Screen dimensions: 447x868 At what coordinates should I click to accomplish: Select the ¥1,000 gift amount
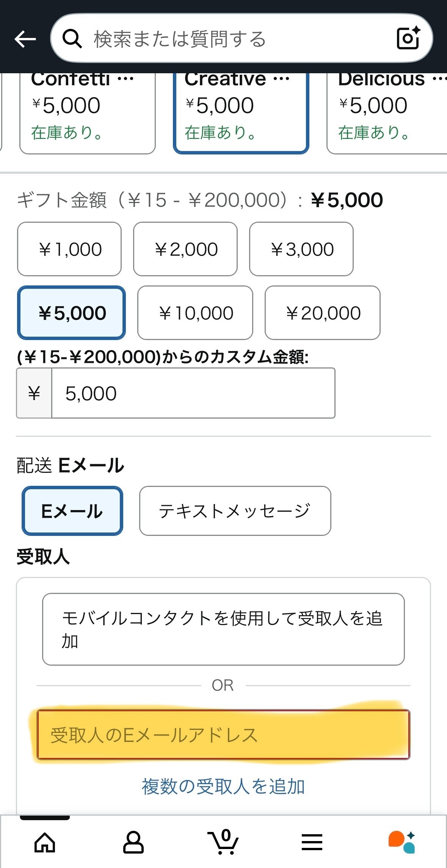[69, 249]
